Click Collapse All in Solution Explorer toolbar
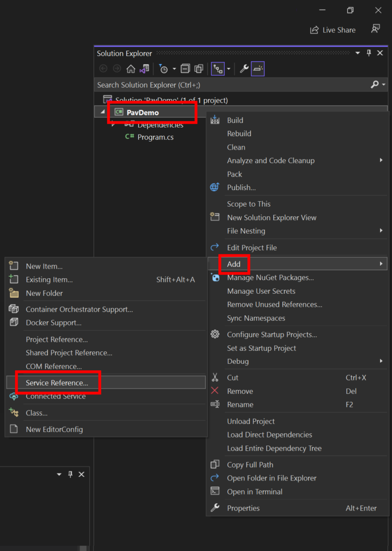The height and width of the screenshot is (551, 392). coord(185,69)
